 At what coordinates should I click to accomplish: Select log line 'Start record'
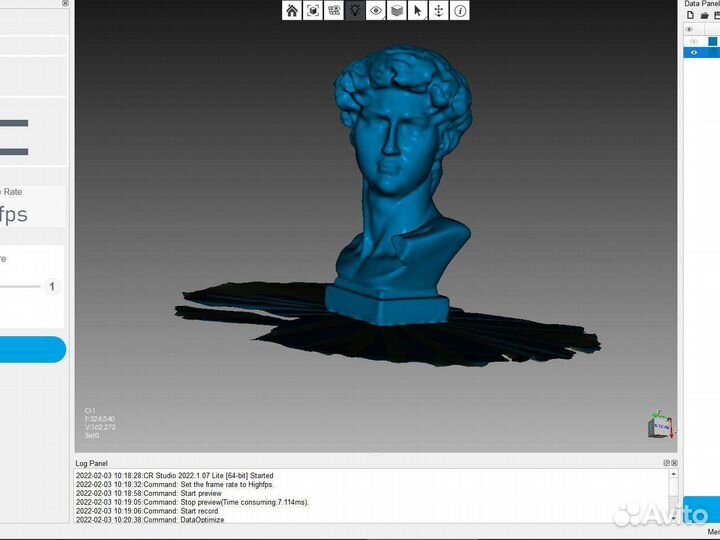pos(147,511)
